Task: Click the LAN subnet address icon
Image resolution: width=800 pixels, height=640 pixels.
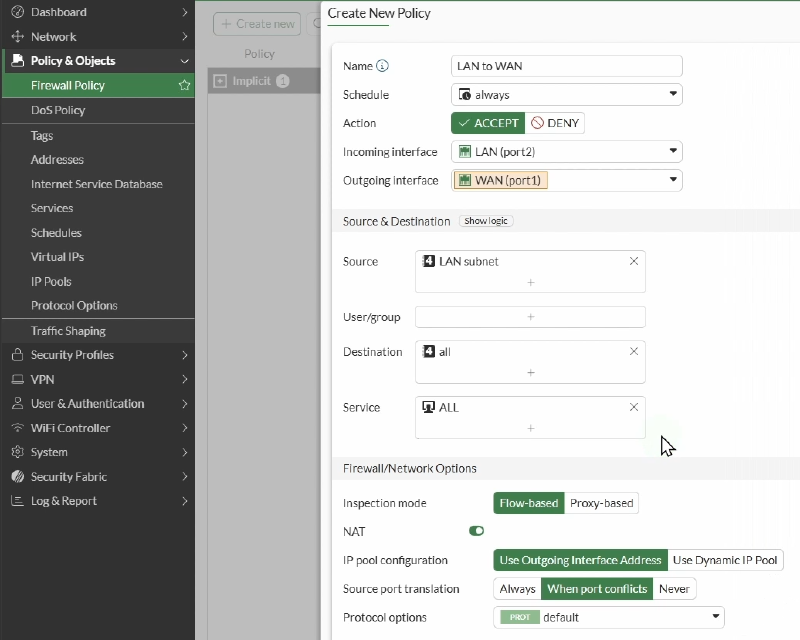Action: (429, 261)
